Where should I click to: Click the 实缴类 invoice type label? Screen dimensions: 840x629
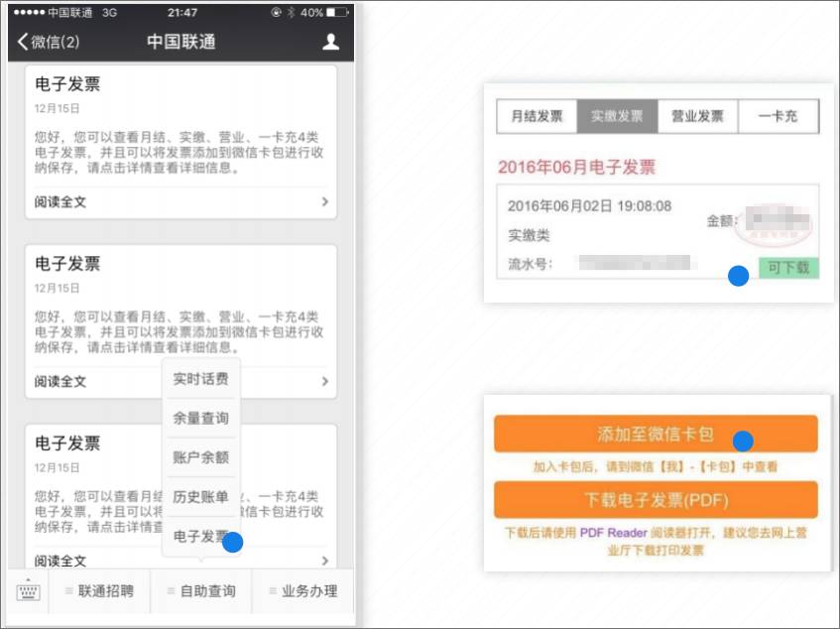tap(529, 235)
